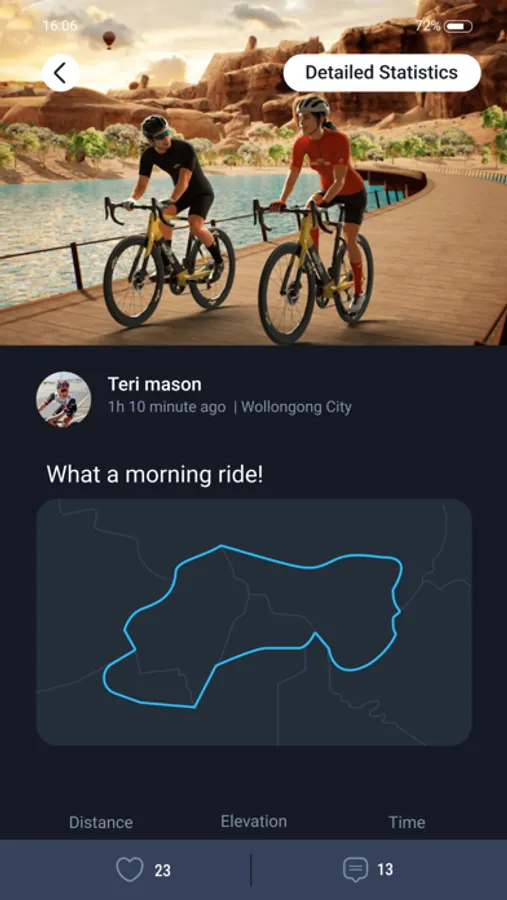Screen dimensions: 507x900
Task: Open Detailed Statistics
Action: click(382, 73)
